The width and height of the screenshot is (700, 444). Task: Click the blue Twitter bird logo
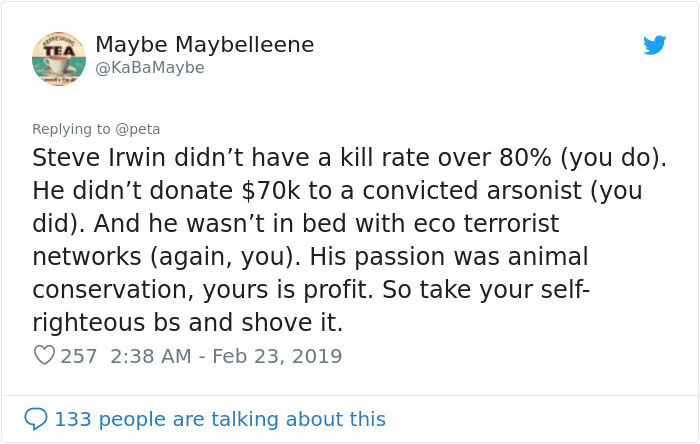654,45
